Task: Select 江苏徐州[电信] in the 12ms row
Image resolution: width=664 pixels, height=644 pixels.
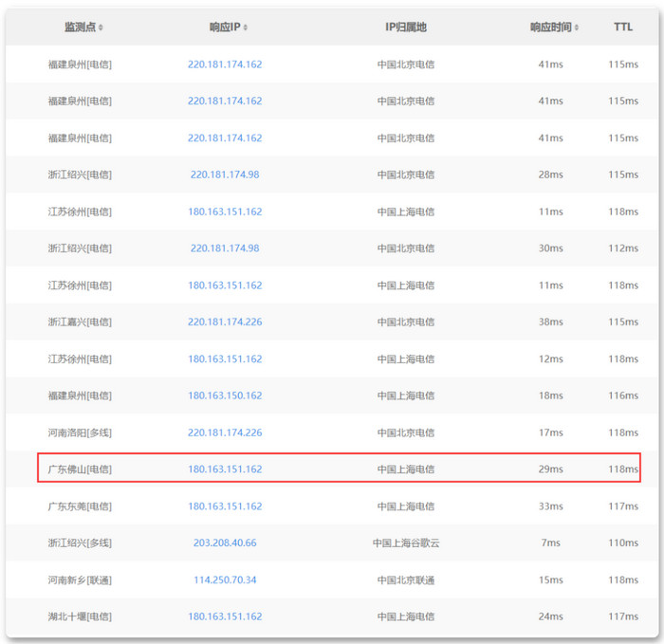Action: click(x=80, y=359)
